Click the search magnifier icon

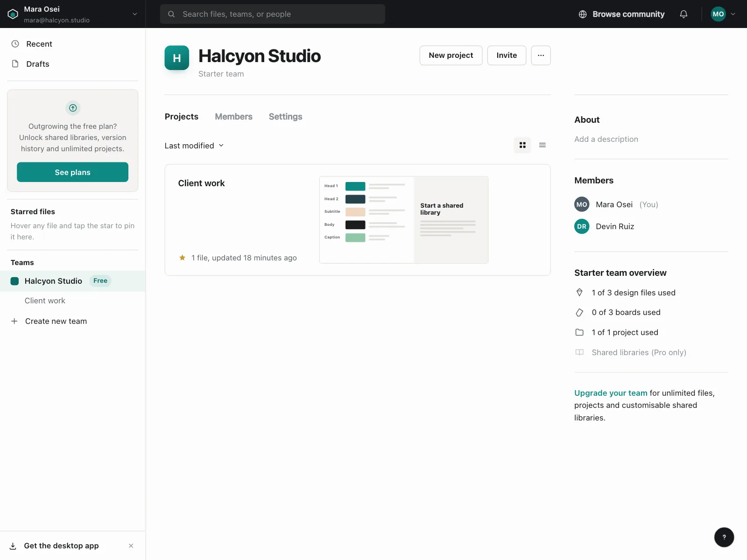[171, 14]
